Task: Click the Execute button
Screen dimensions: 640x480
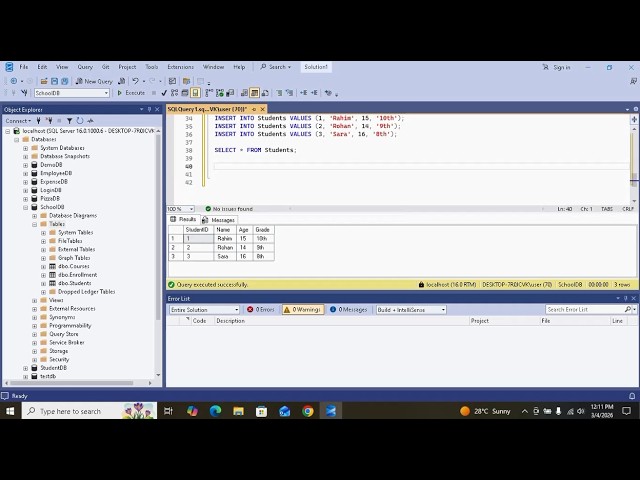Action: (x=131, y=93)
